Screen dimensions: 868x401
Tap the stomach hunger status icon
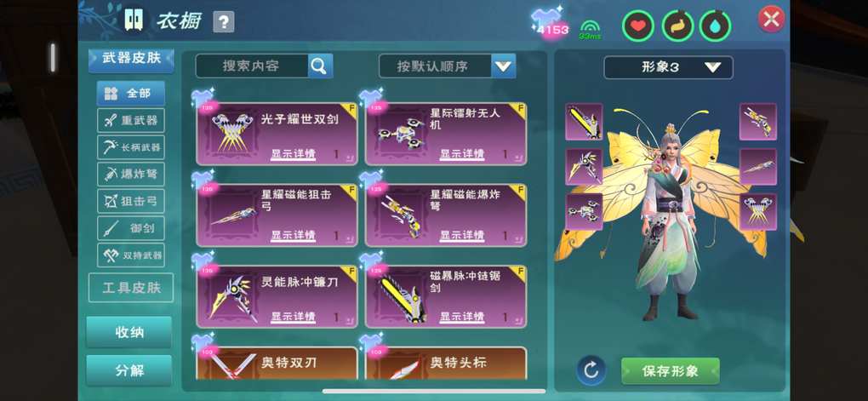point(677,26)
